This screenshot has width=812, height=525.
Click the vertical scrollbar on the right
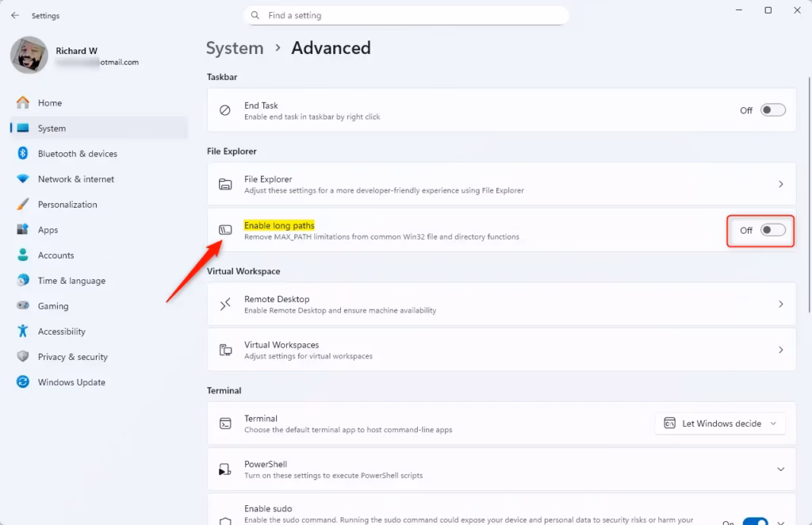click(x=809, y=195)
